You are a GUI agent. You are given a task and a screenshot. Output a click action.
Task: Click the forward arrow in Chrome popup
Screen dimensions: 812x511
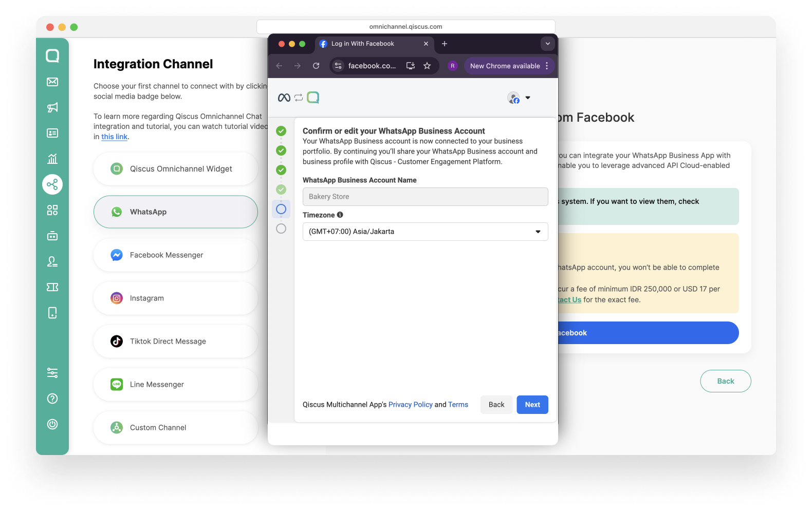click(x=298, y=66)
